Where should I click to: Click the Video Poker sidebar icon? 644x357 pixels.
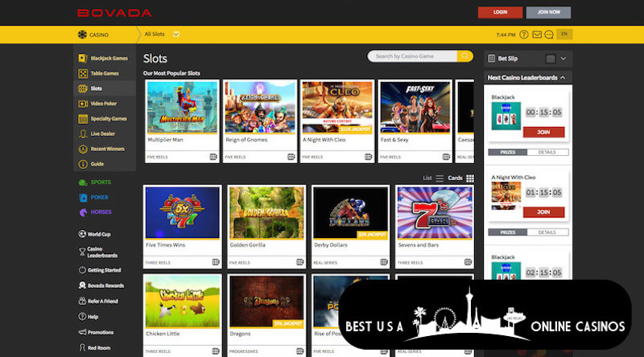tap(83, 104)
